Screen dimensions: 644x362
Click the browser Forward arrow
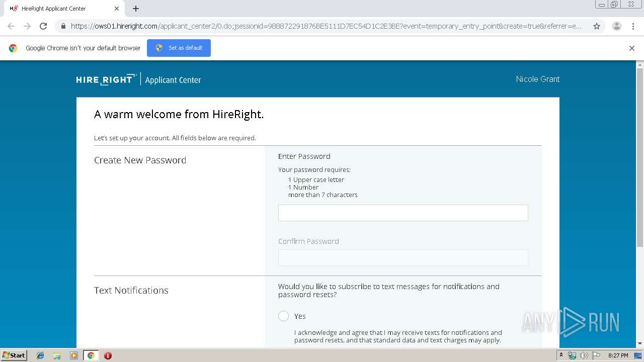[x=27, y=26]
